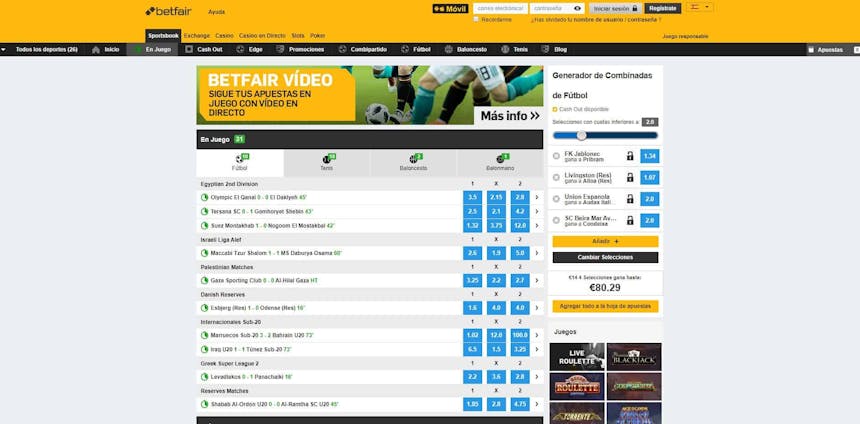The width and height of the screenshot is (860, 424).
Task: Expand the Olympic El Qanal match chevron
Action: point(537,197)
